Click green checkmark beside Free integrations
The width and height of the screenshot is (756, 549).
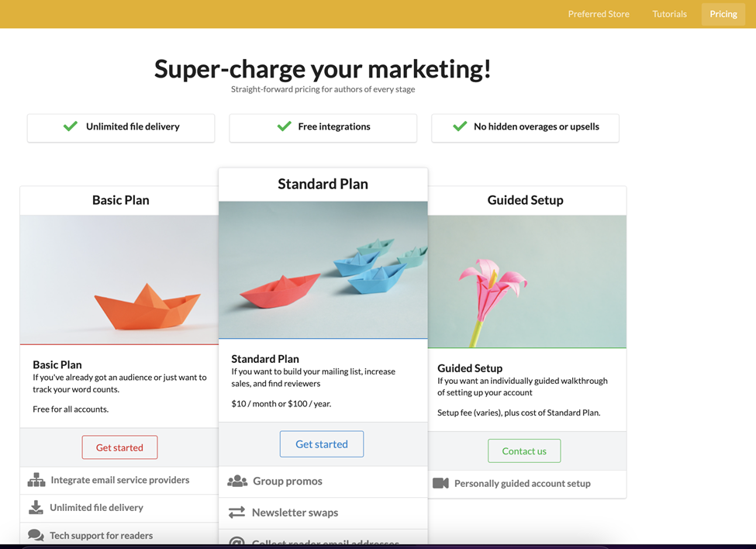pyautogui.click(x=284, y=126)
